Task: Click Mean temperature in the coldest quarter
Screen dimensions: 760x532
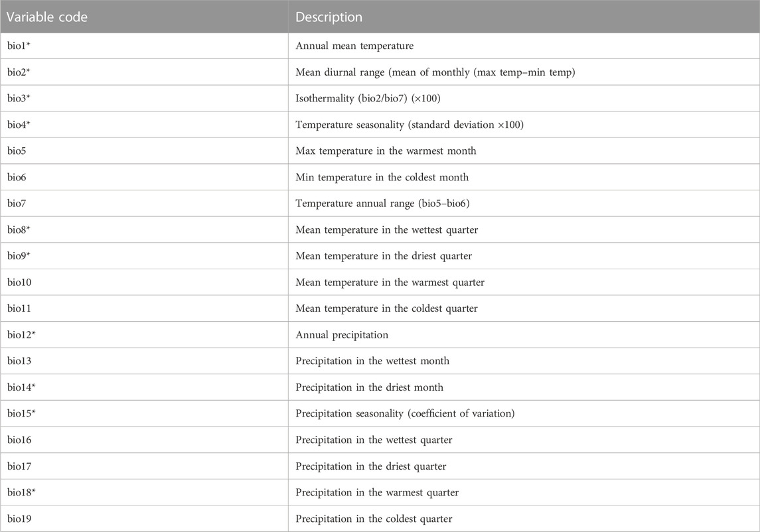Action: click(386, 308)
